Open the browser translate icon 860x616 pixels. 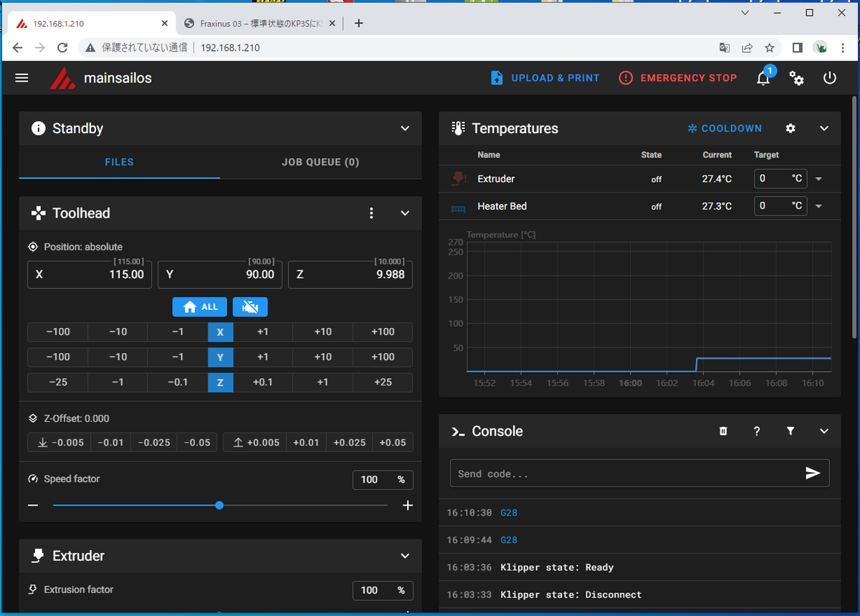click(x=725, y=48)
